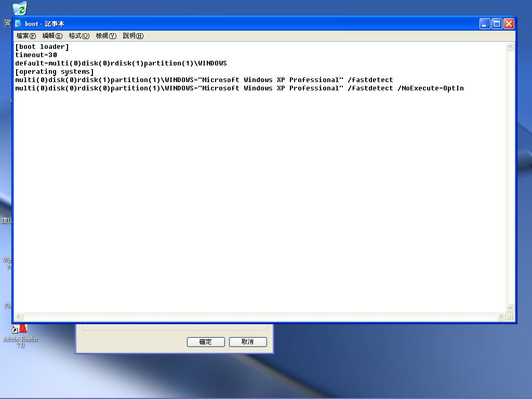
Task: Minimize the boot Notepad window
Action: pos(485,23)
